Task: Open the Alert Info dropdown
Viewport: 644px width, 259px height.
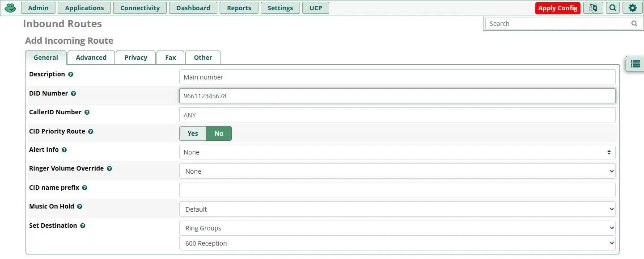Action: click(397, 152)
